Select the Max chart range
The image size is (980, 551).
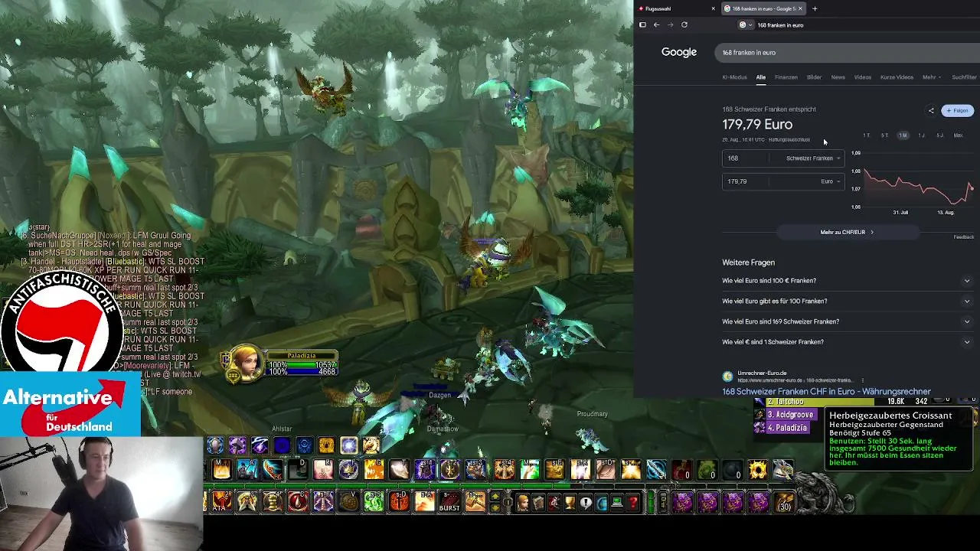(x=958, y=135)
